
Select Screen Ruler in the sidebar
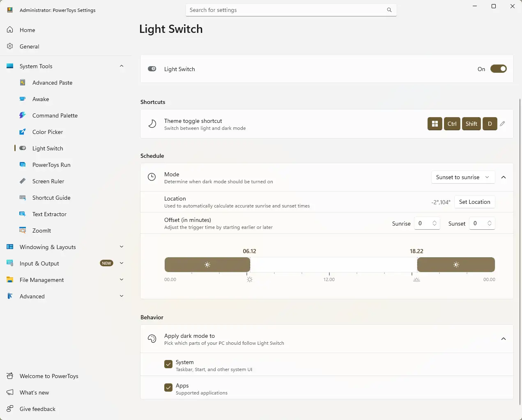click(x=48, y=181)
